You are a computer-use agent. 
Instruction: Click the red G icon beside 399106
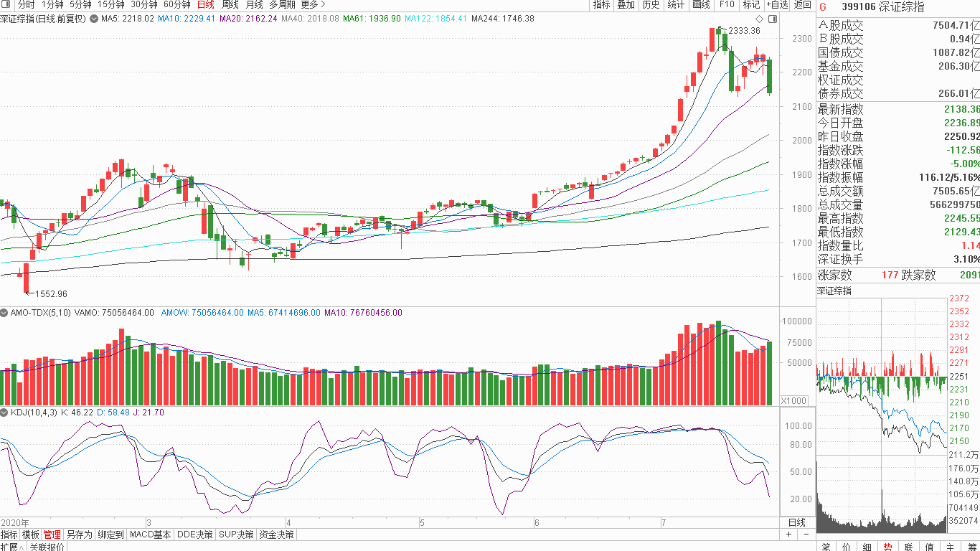823,6
